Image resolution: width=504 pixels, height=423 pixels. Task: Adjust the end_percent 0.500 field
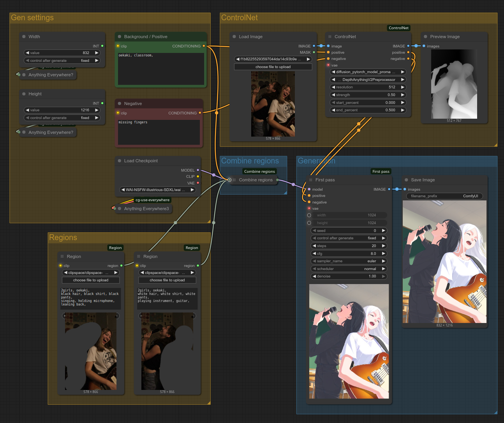pyautogui.click(x=368, y=110)
